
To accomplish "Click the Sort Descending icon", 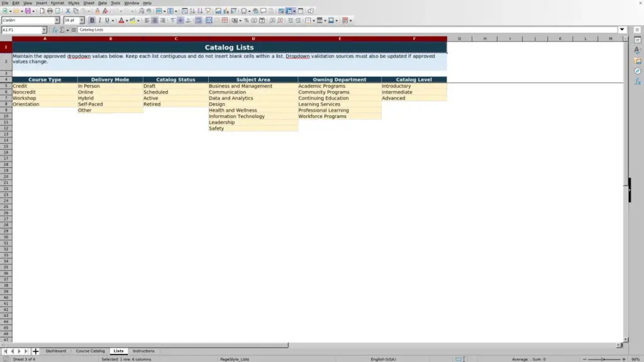I will [200, 11].
